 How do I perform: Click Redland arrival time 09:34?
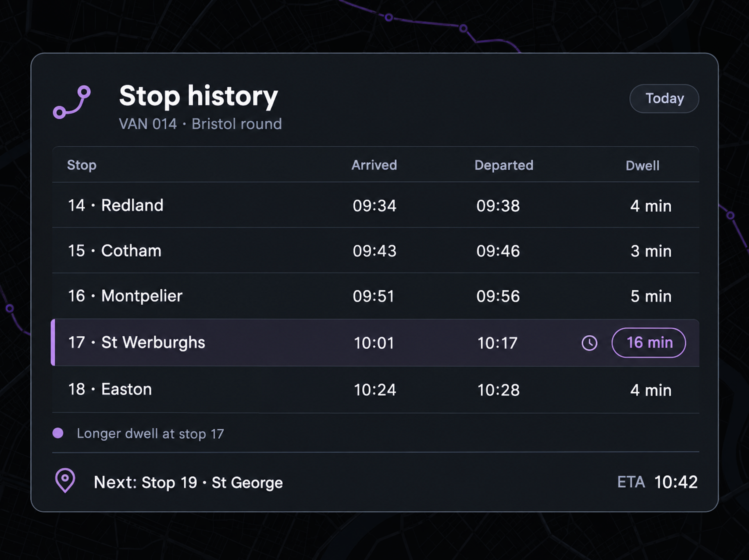click(x=374, y=206)
